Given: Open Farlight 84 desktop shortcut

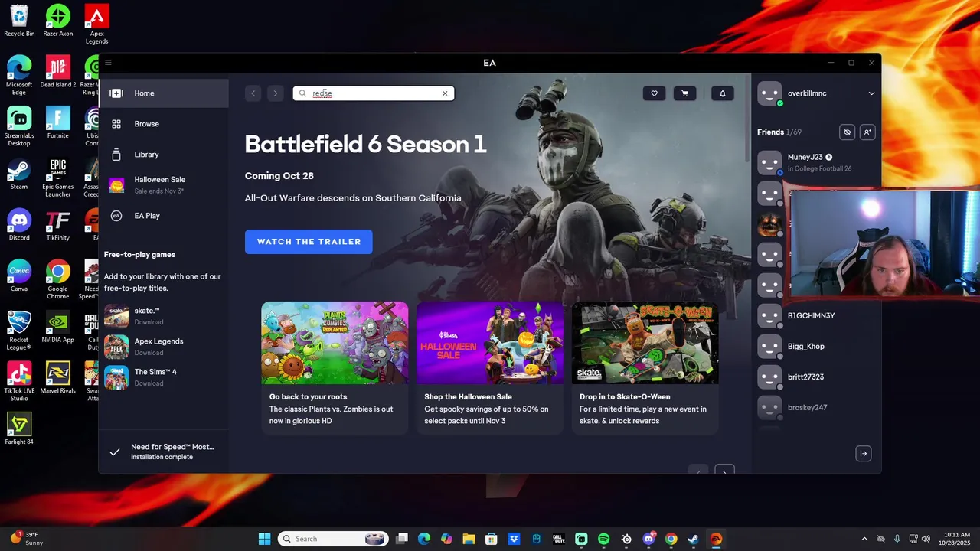Looking at the screenshot, I should 19,429.
